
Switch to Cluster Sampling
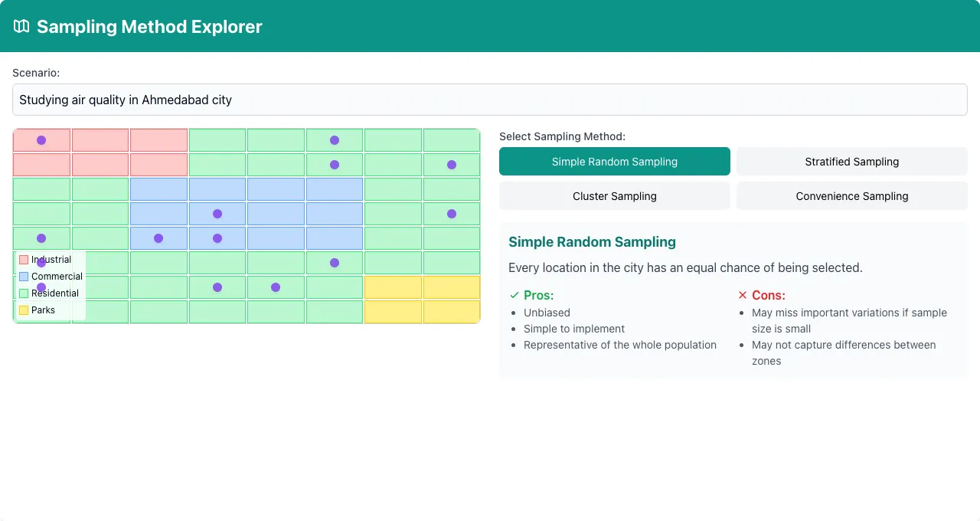pyautogui.click(x=615, y=196)
